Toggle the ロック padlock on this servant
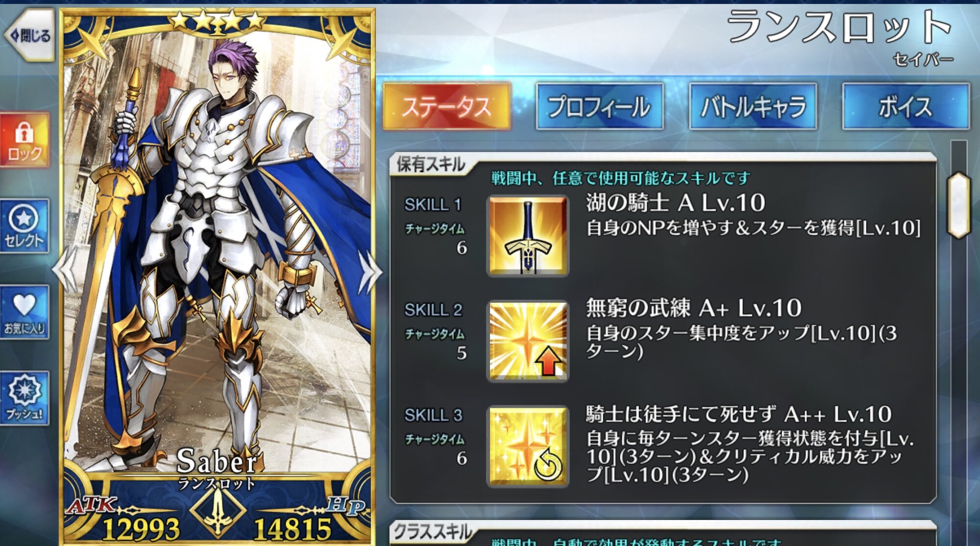 point(24,140)
